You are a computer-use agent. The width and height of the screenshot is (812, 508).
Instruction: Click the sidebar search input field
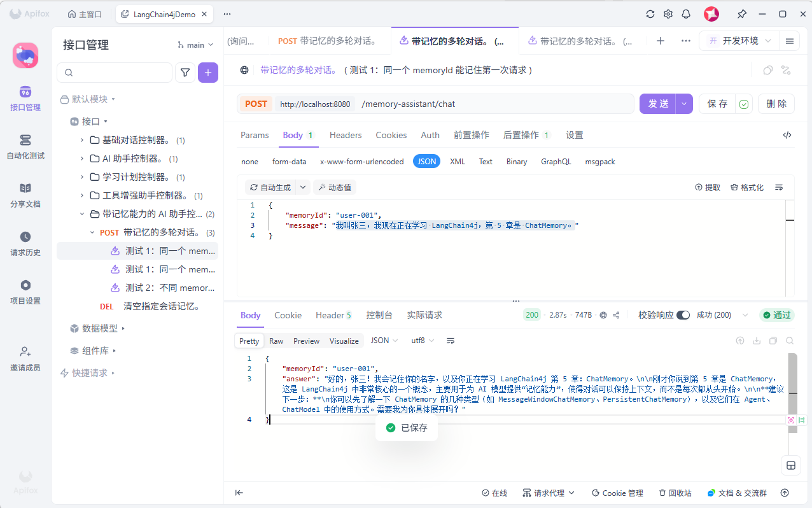[x=115, y=73]
